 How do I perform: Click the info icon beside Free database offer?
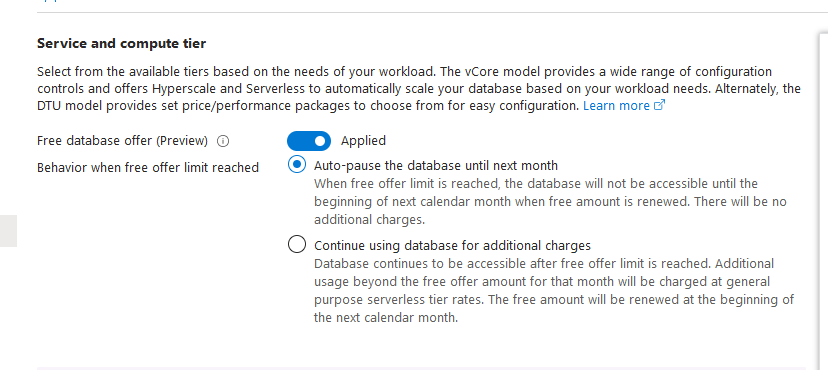pyautogui.click(x=223, y=141)
